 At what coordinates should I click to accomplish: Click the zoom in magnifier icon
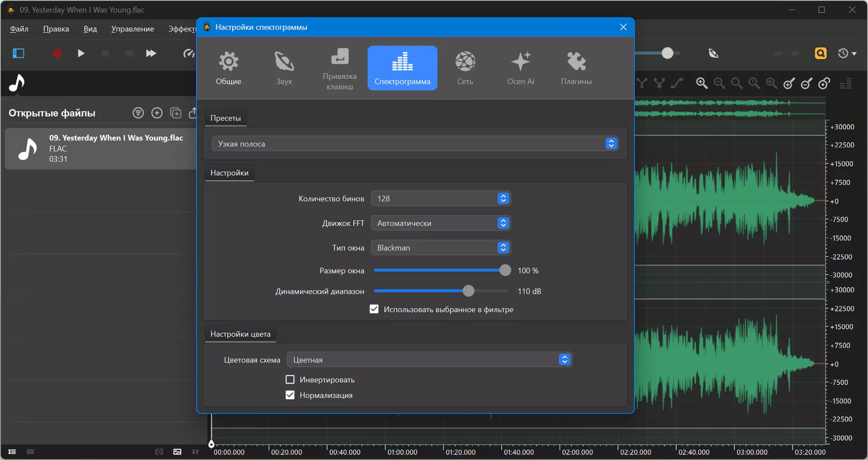(702, 83)
